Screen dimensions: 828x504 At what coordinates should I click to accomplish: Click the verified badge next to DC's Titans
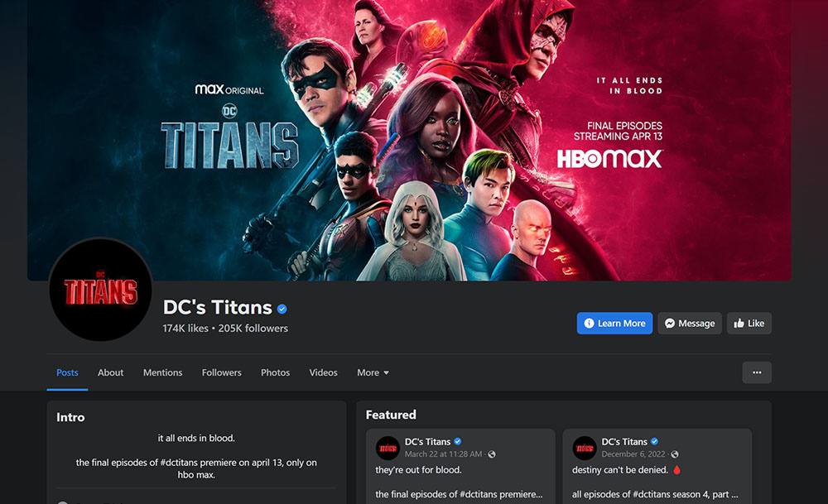point(282,310)
